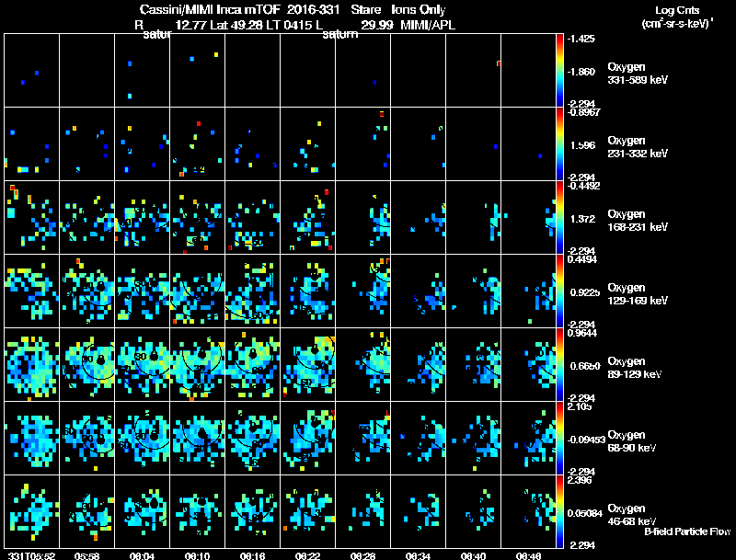
Task: Click the '1.596' colorbar value
Action: click(582, 145)
